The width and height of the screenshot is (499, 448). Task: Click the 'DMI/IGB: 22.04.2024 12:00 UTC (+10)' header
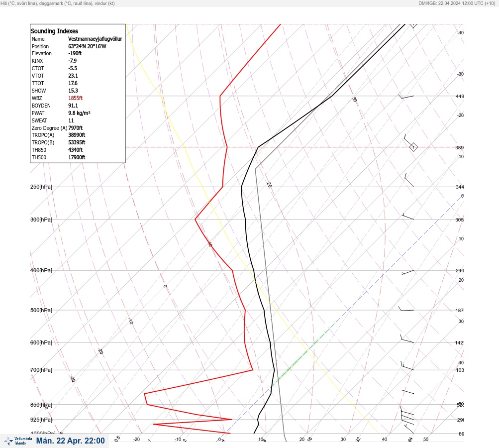point(457,3)
